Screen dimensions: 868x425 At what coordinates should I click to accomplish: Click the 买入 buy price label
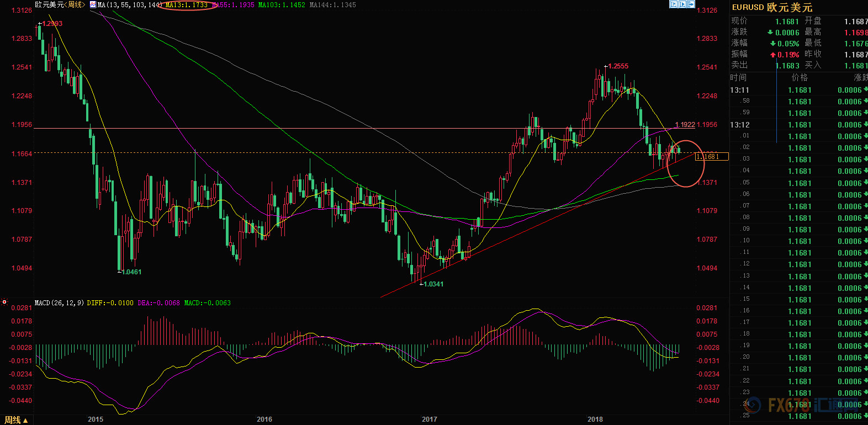tap(813, 65)
